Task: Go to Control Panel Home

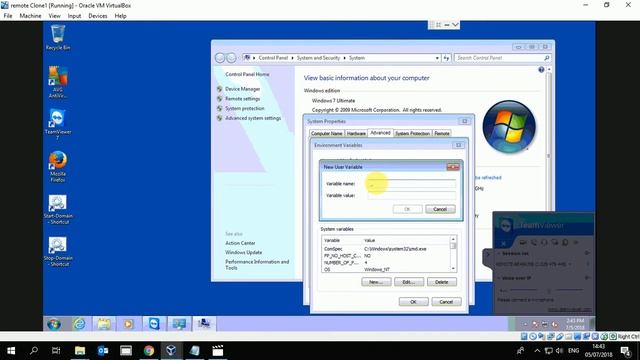Action: pyautogui.click(x=247, y=74)
